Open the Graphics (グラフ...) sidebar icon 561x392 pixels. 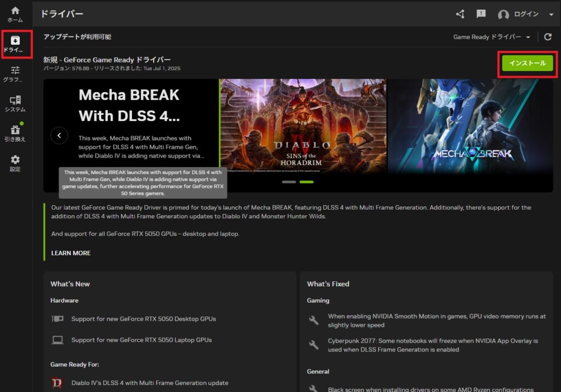(15, 74)
